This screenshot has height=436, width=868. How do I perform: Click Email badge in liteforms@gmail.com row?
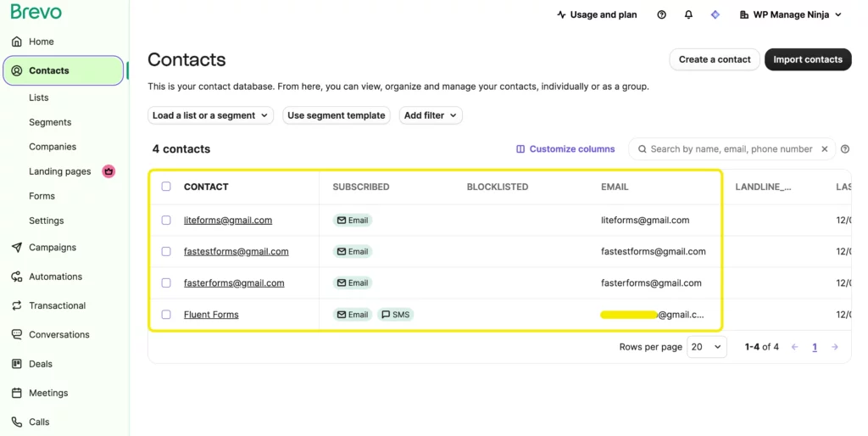(353, 220)
